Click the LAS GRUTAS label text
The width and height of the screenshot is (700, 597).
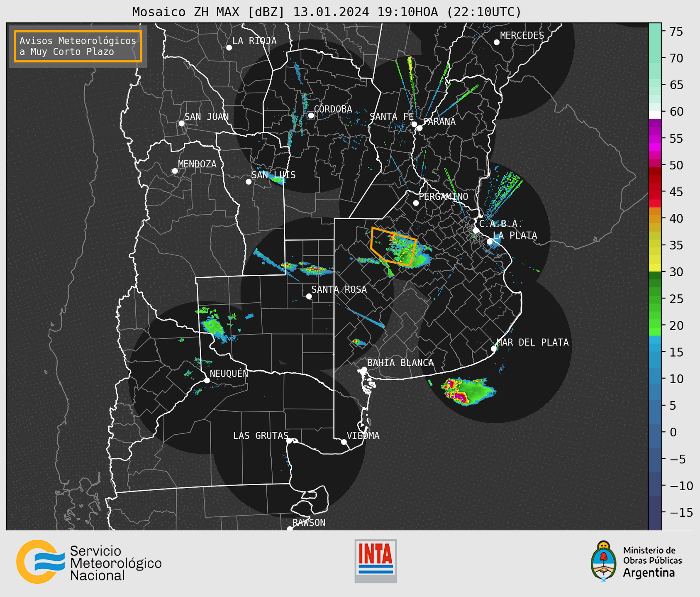coord(261,436)
